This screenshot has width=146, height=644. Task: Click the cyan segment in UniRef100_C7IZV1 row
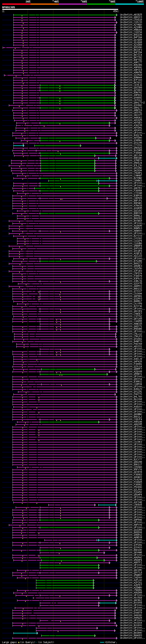click(18, 145)
